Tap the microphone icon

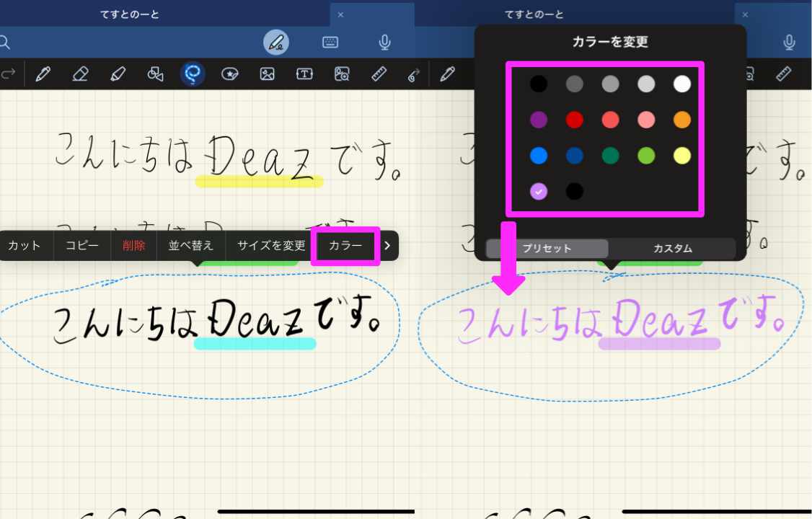click(384, 42)
